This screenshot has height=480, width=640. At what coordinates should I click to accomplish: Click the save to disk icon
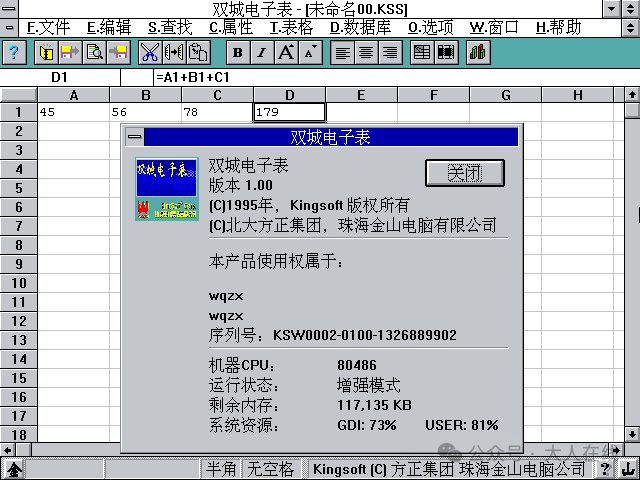point(70,53)
